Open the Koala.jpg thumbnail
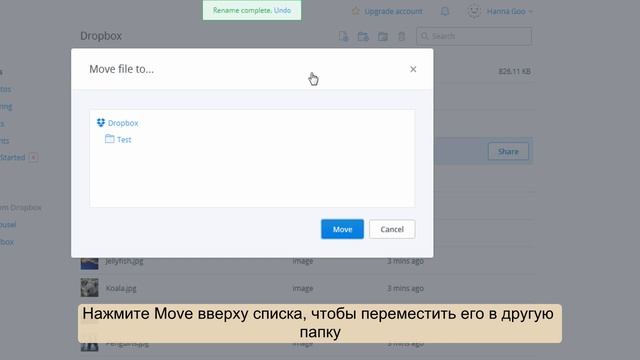Viewport: 640px width, 360px height. coord(89,288)
